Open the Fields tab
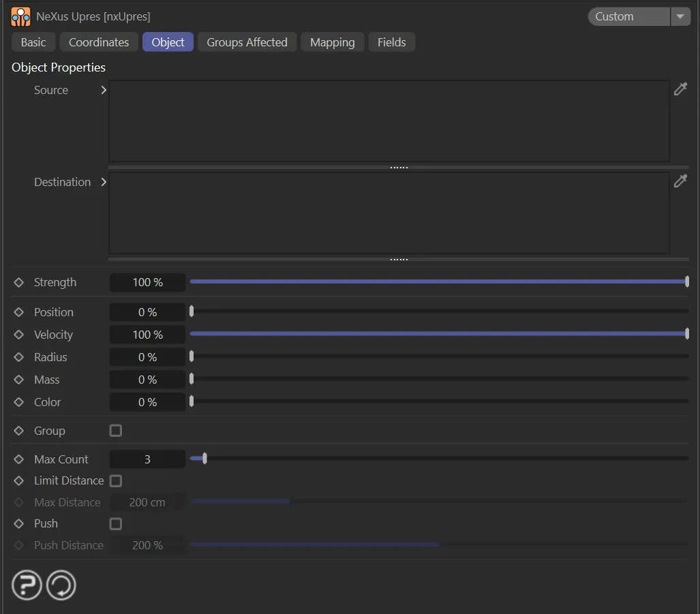 point(391,42)
